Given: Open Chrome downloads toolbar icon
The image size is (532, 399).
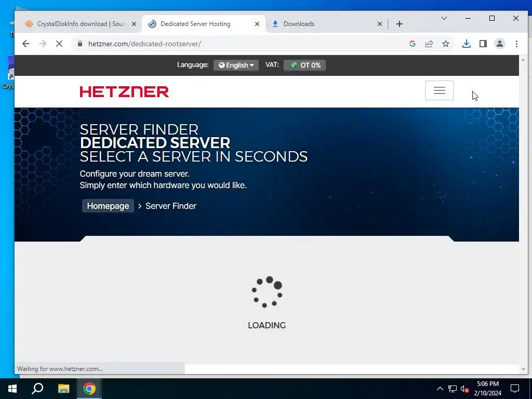Looking at the screenshot, I should click(x=467, y=44).
